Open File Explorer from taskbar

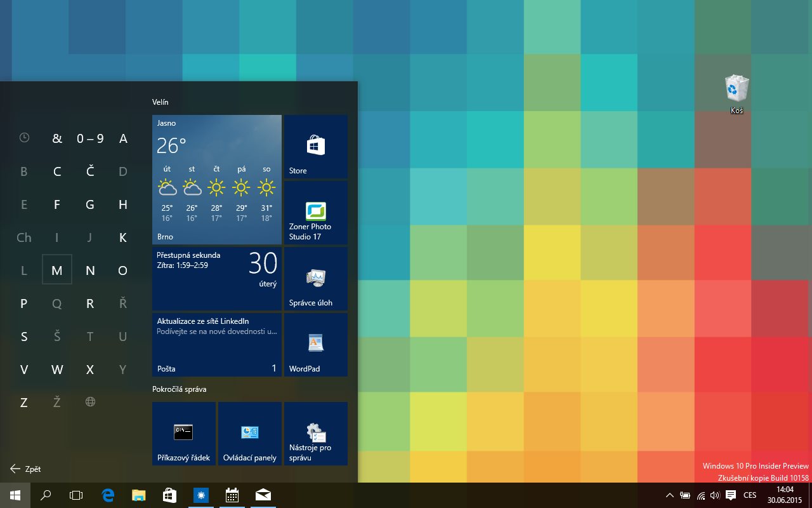click(139, 495)
